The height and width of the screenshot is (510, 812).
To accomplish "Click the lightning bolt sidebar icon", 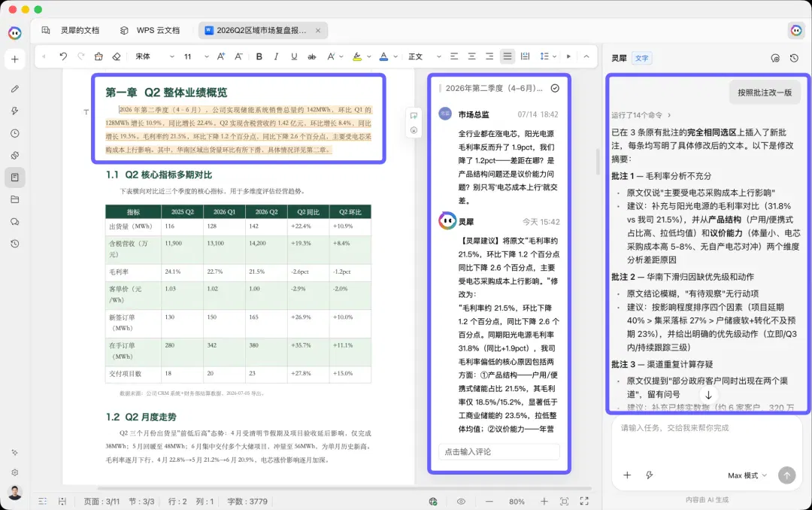I will [14, 111].
